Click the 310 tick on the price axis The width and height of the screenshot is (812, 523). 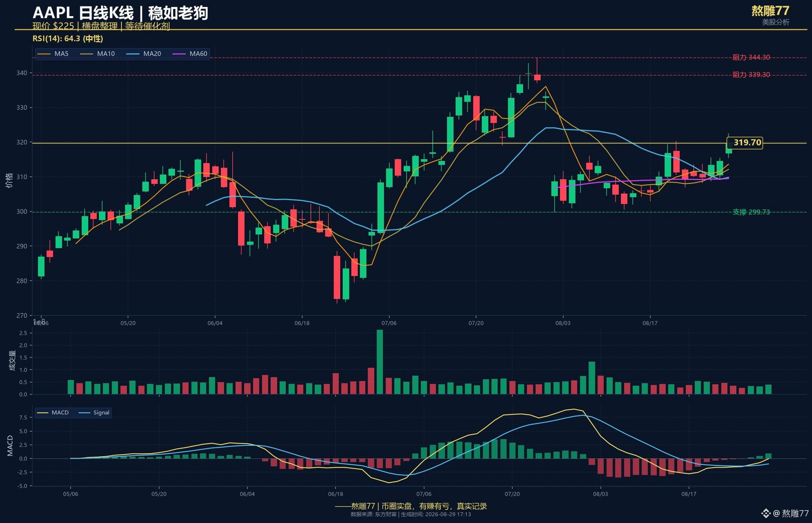[22, 177]
